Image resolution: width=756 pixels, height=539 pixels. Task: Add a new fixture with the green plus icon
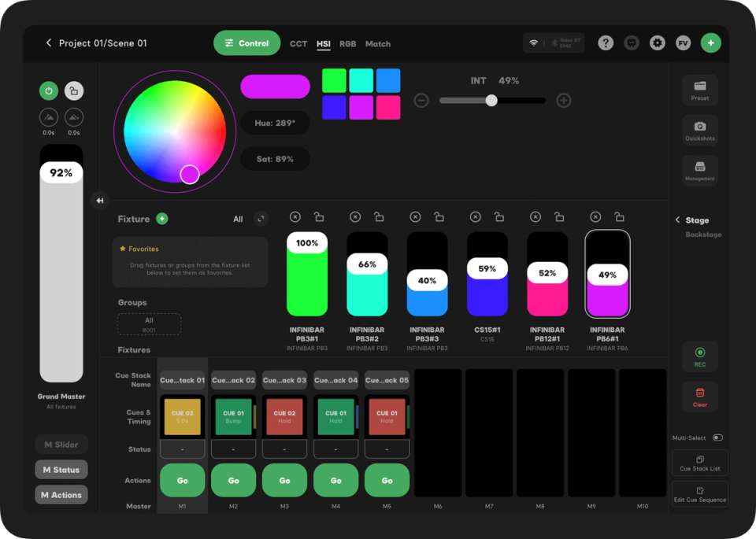tap(163, 218)
